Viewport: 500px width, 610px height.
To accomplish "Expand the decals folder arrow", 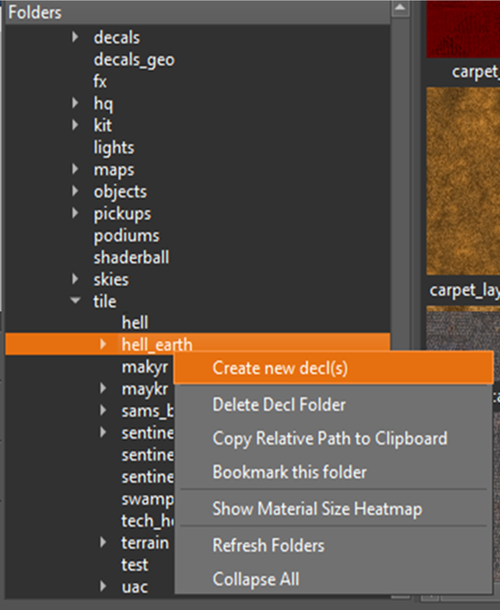I will click(75, 37).
